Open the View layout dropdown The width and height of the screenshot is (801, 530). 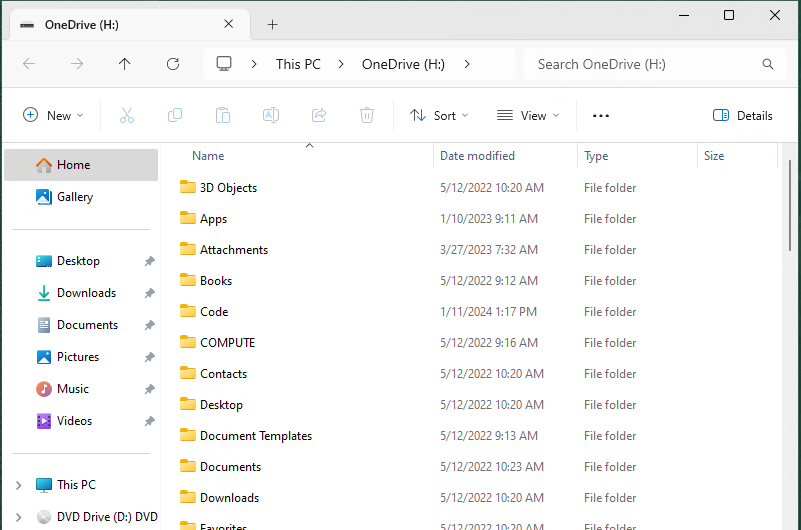(528, 115)
